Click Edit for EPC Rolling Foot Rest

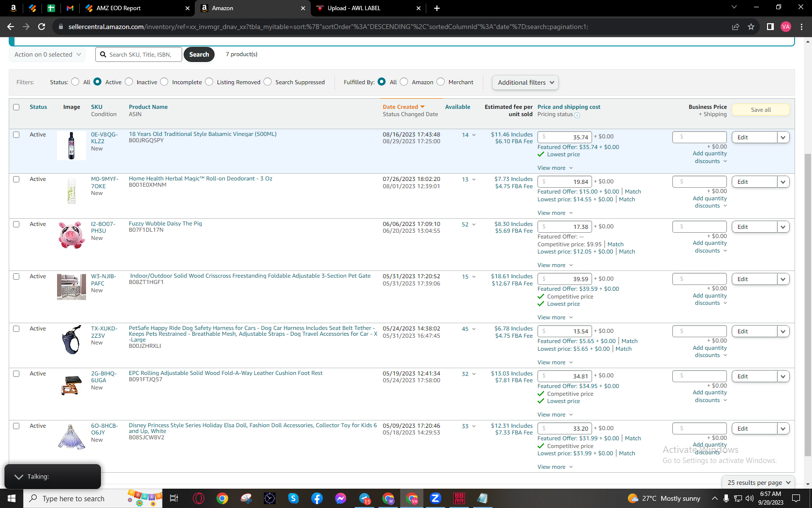tap(754, 376)
